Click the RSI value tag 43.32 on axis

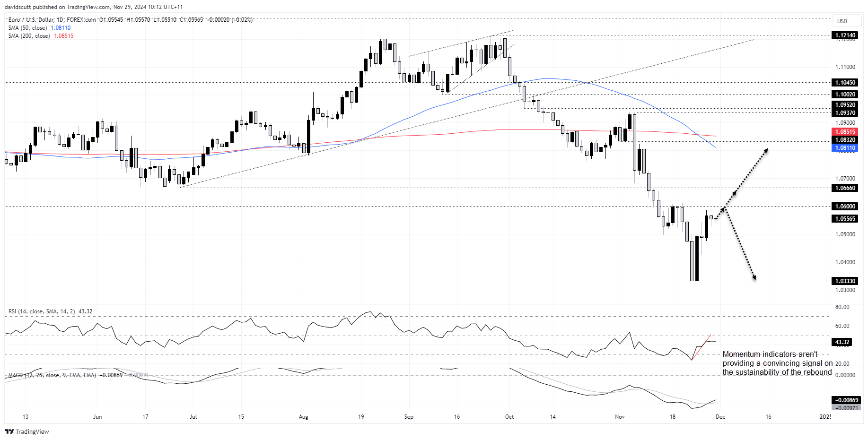coord(842,342)
